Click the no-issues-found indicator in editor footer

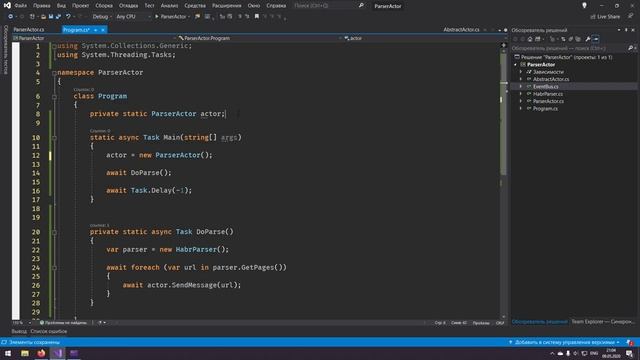coord(64,323)
